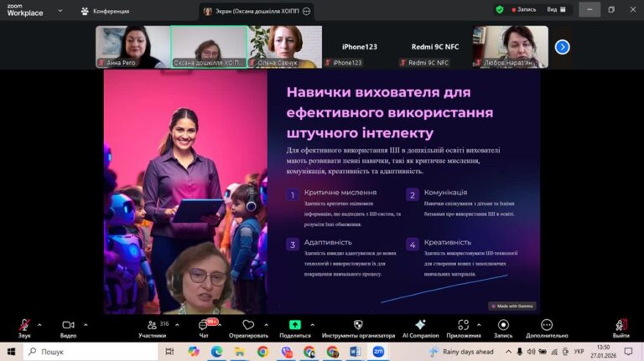Expand audio options arrow beside Звук
Screen dimensions: 644x361
(39, 325)
